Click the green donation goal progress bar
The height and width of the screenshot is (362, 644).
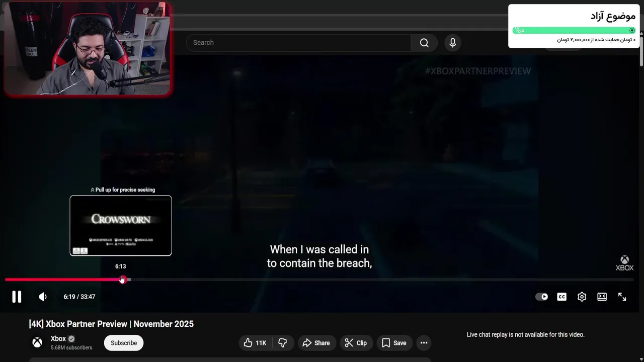(x=574, y=30)
